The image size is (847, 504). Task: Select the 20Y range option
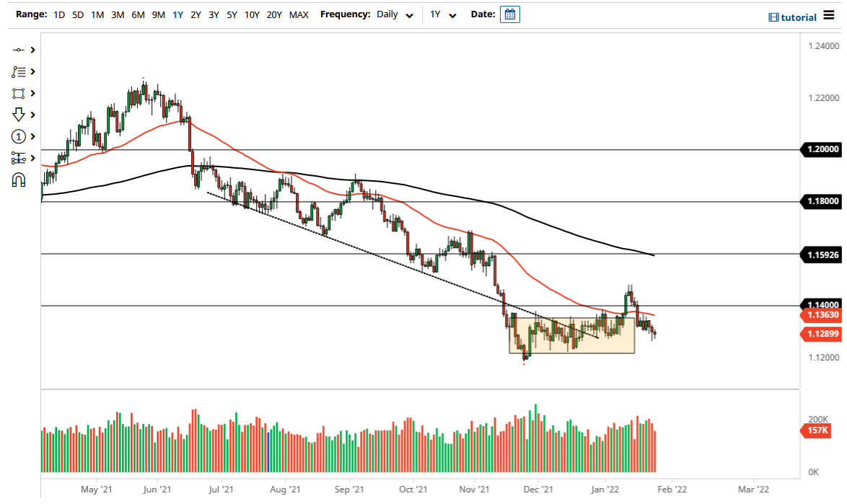click(x=275, y=14)
